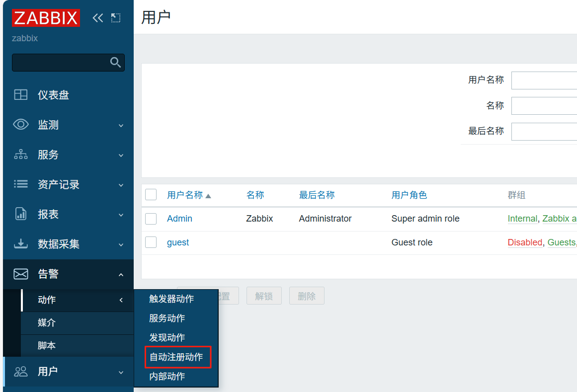Select 自动注册动作 from submenu
The width and height of the screenshot is (577, 392).
[x=176, y=357]
